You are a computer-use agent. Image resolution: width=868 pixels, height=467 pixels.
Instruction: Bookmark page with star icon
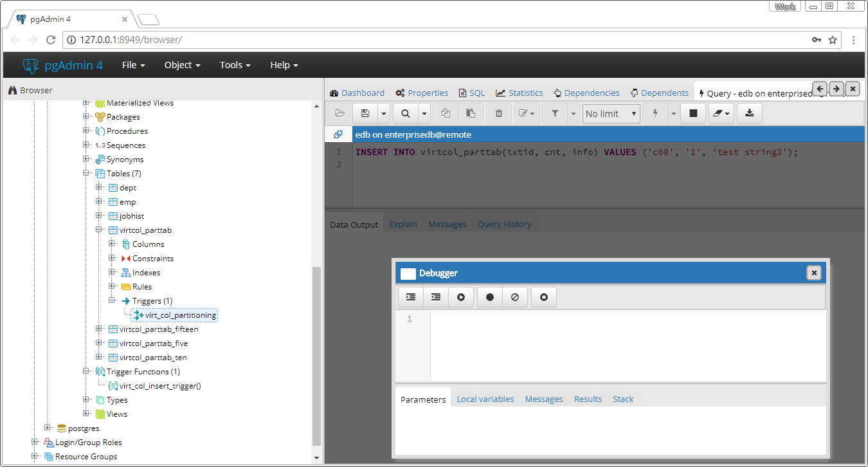tap(833, 40)
